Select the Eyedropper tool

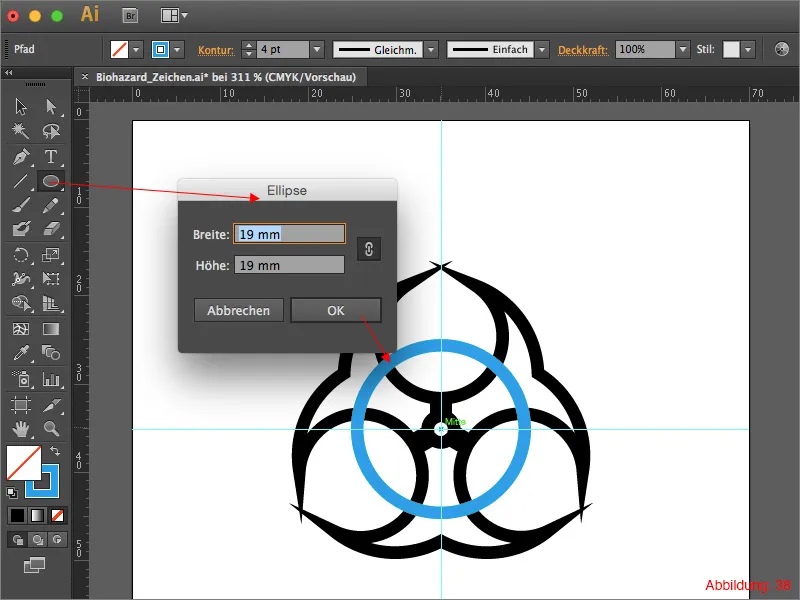point(21,353)
